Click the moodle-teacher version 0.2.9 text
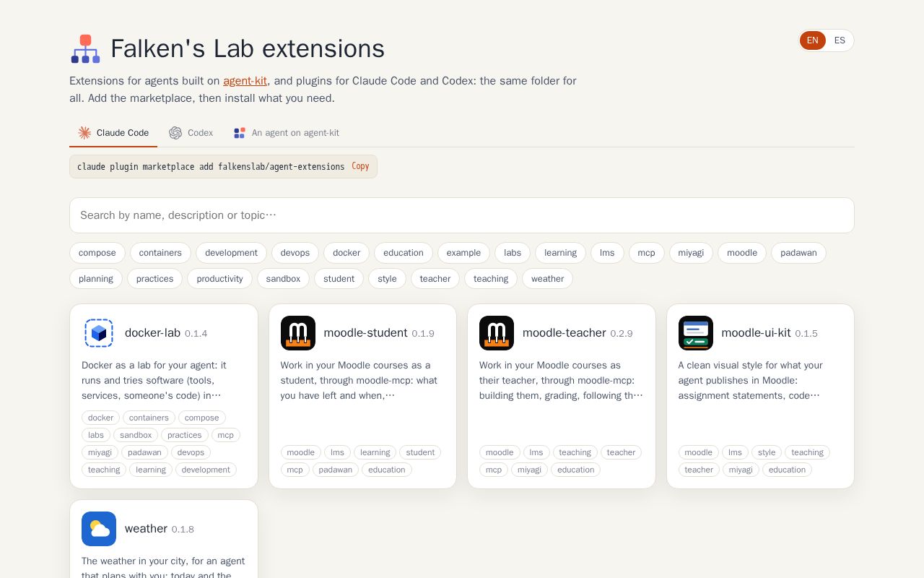 click(622, 334)
